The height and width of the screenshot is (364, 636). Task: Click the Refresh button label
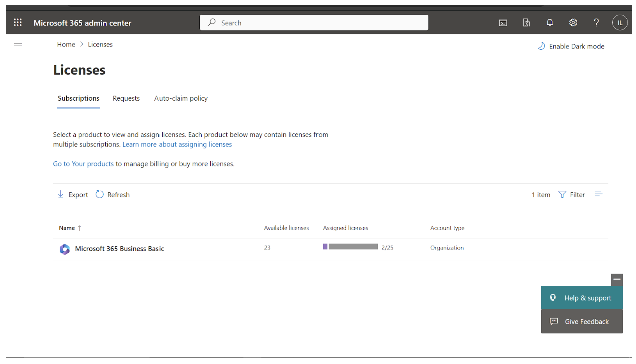119,195
